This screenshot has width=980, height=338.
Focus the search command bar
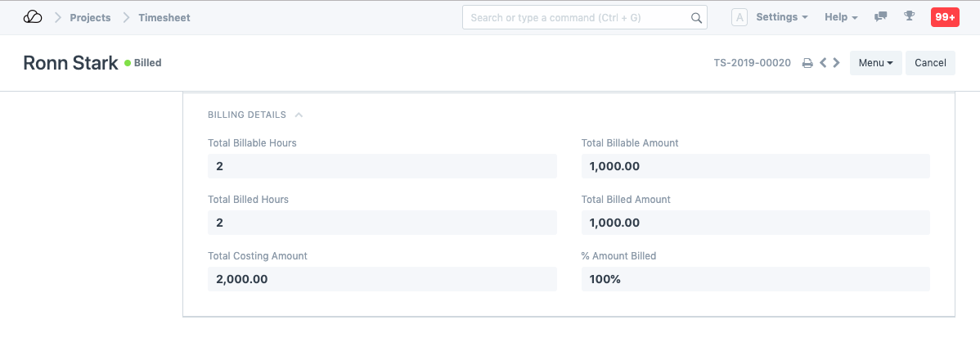(x=577, y=17)
